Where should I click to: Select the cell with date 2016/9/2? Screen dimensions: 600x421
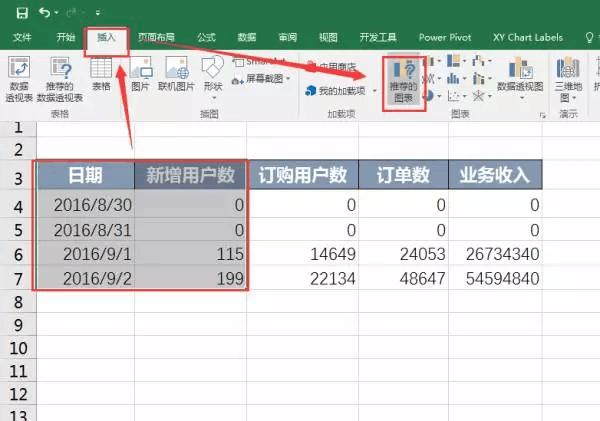tap(86, 278)
